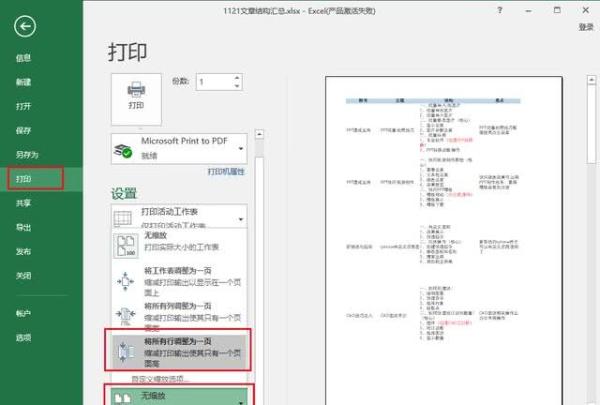Click the back arrow to exit Backstage
The width and height of the screenshot is (600, 405).
coord(26,27)
